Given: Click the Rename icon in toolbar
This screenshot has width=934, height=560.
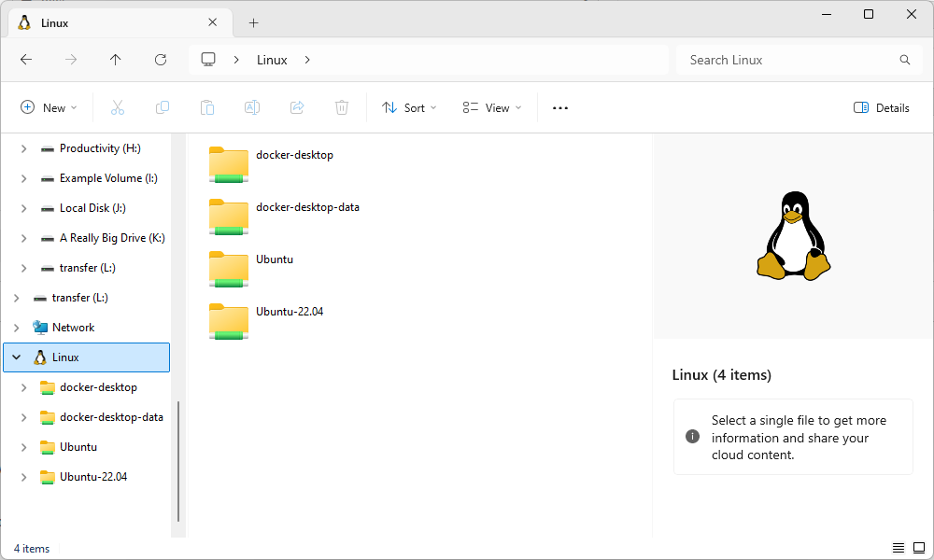Looking at the screenshot, I should pyautogui.click(x=252, y=107).
